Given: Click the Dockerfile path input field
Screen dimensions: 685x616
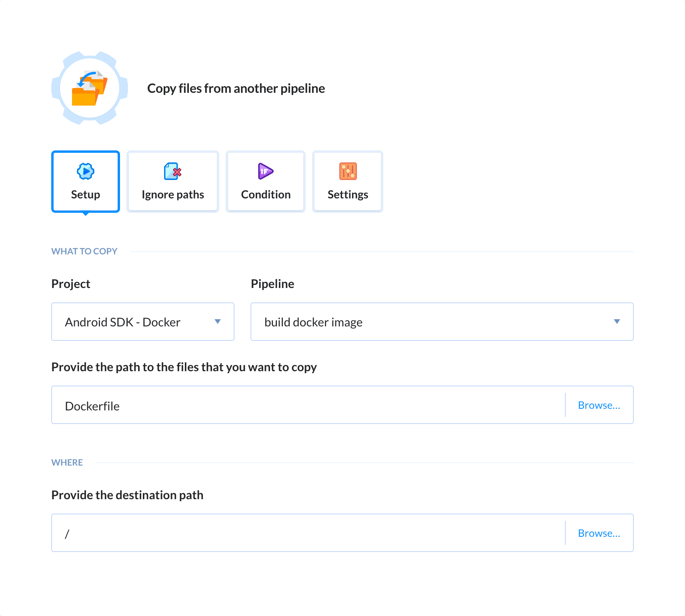Looking at the screenshot, I should 280,405.
